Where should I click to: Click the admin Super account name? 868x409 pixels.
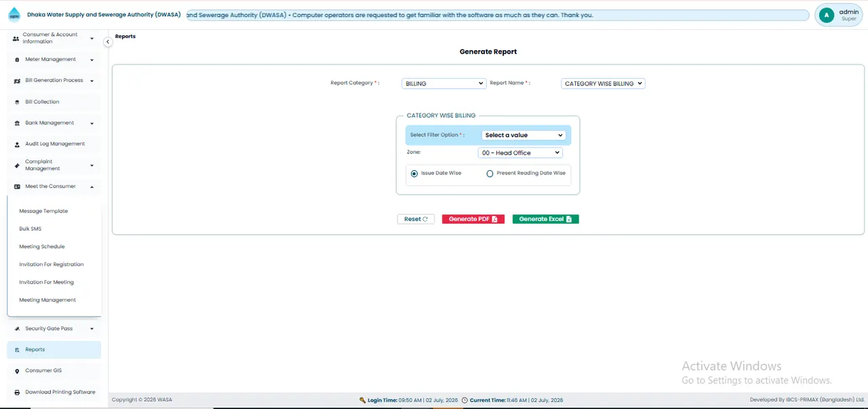point(848,15)
